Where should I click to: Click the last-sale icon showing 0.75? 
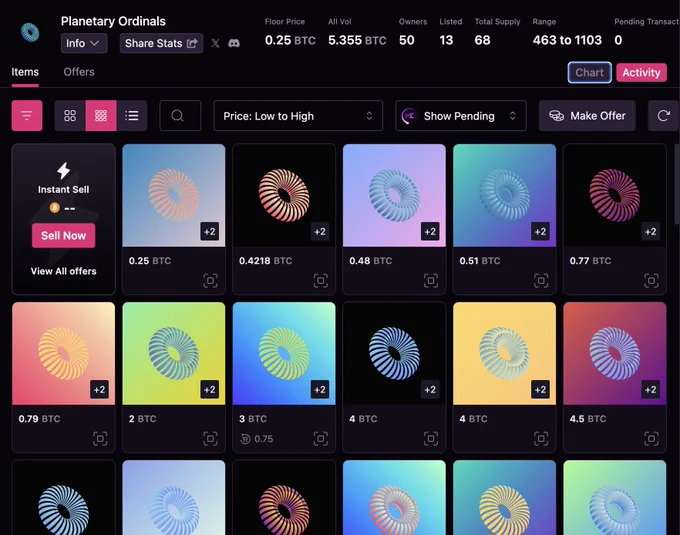tap(245, 439)
